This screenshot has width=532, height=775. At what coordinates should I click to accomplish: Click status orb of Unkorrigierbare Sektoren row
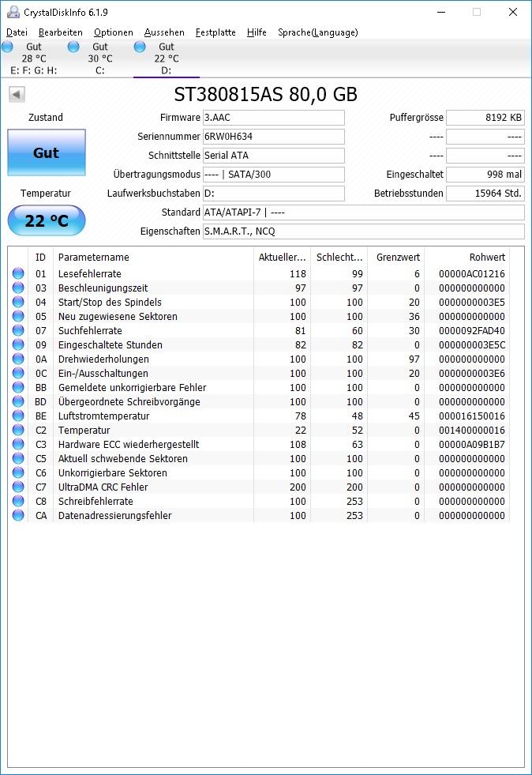(18, 472)
